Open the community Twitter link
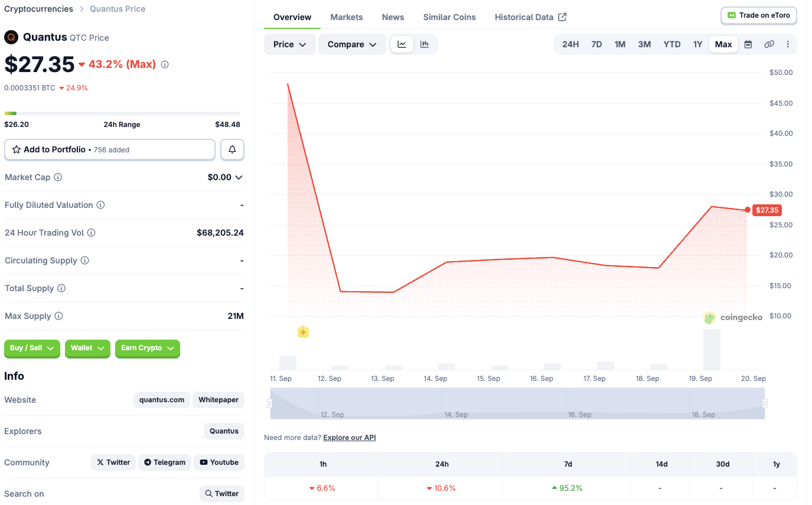812x505 pixels. coord(113,462)
